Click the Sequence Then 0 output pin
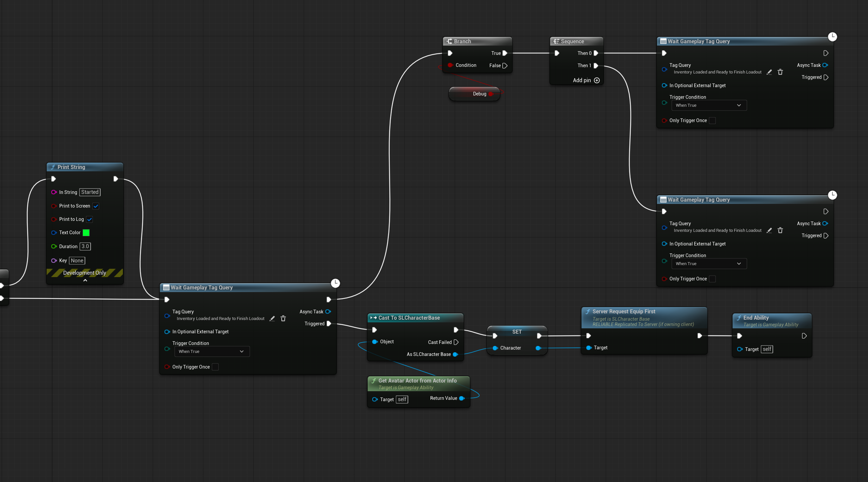Viewport: 868px width, 482px height. pyautogui.click(x=596, y=53)
